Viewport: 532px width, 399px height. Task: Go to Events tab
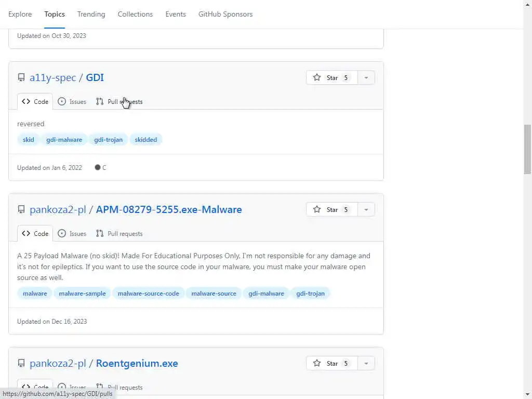click(176, 14)
